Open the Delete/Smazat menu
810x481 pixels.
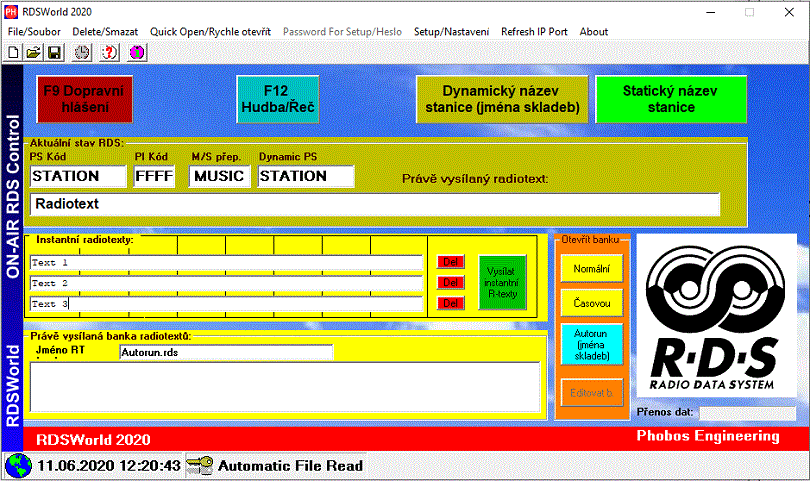(105, 32)
